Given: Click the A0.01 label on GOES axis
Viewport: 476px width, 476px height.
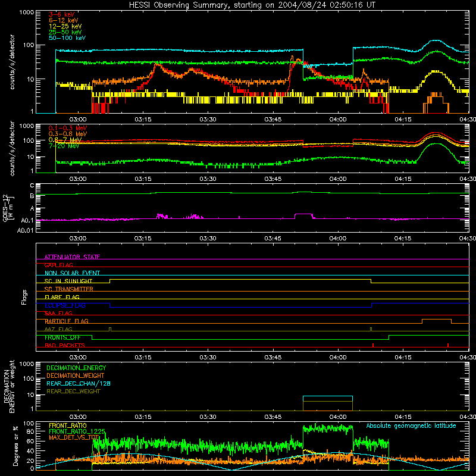Looking at the screenshot, I should coord(25,230).
